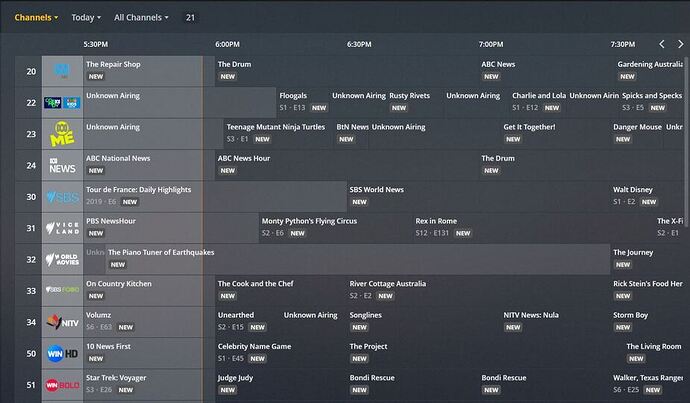Open Walker, Texas Ranger listing
Screen dimensions: 690x403
pos(647,385)
